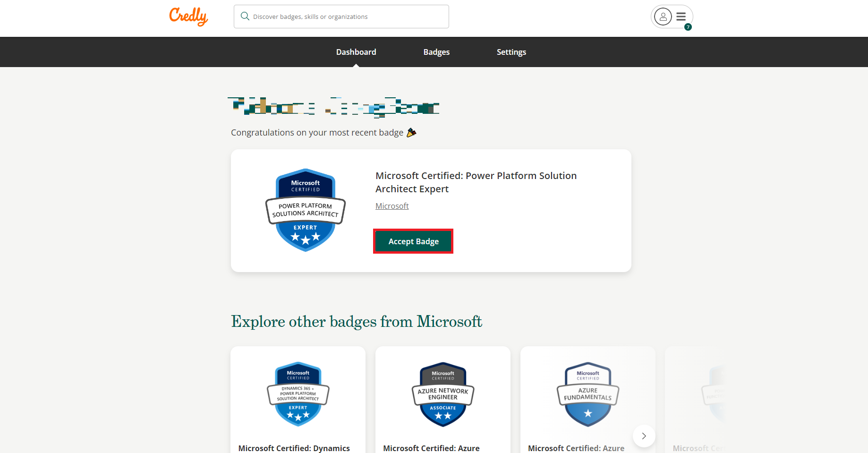
Task: Click the Credly logo
Action: click(x=188, y=17)
